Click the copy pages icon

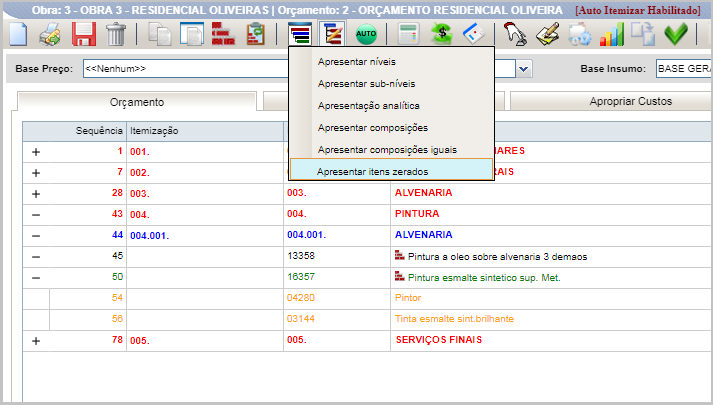160,35
